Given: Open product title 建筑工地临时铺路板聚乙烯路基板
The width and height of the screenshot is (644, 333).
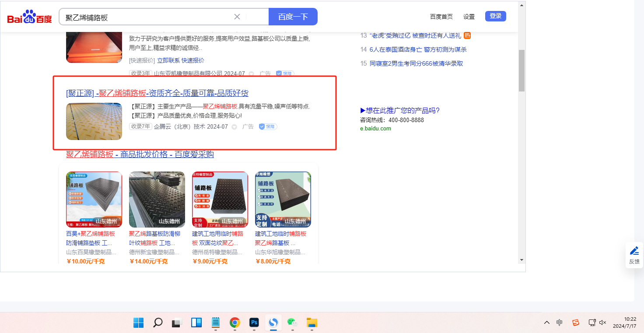Looking at the screenshot, I should pos(281,238).
